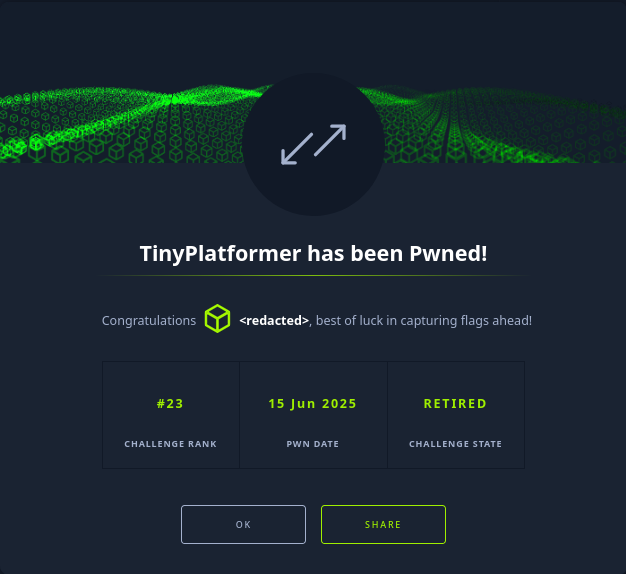Click the CHALLENGE RANK label
Screen dimensions: 626x574
coord(170,444)
